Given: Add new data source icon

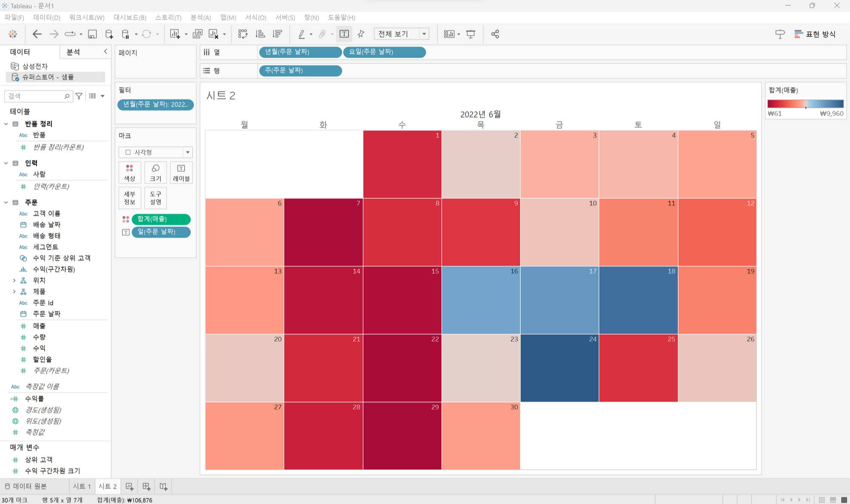Looking at the screenshot, I should 109,34.
